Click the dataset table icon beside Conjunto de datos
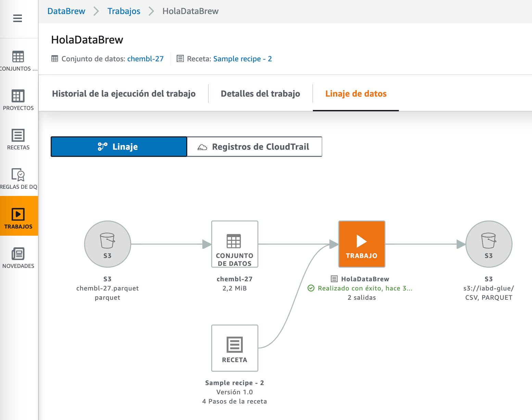 tap(55, 59)
